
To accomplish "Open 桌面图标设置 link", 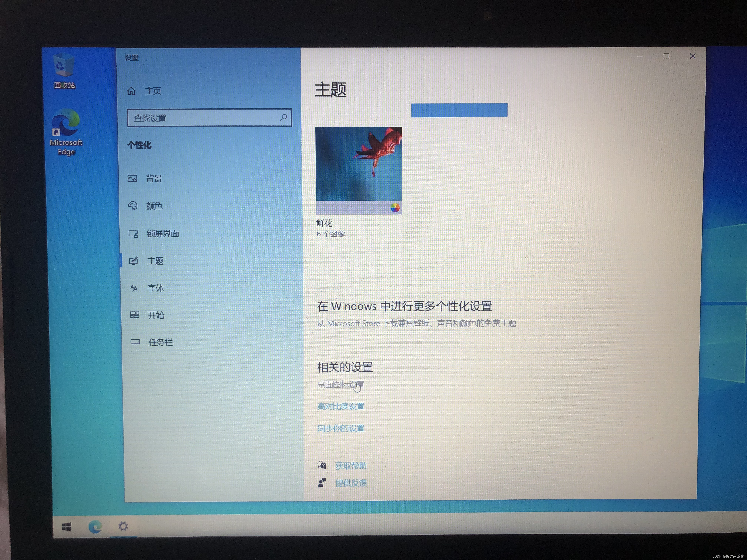I will point(340,384).
